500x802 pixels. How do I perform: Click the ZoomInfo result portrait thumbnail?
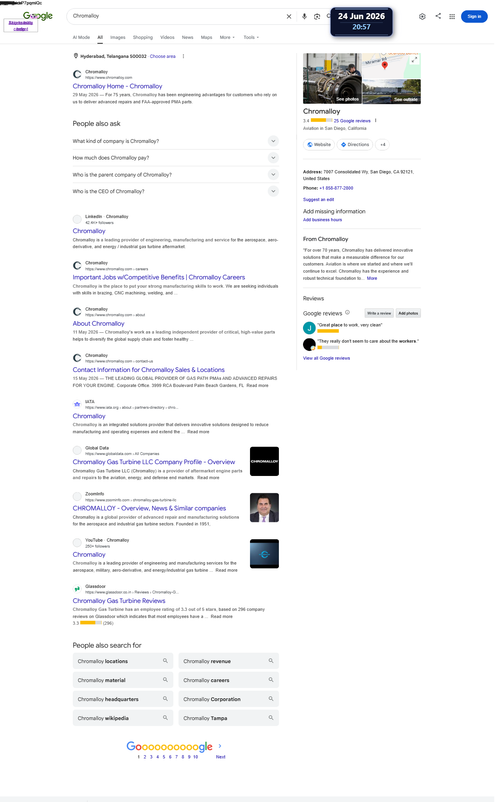[264, 507]
